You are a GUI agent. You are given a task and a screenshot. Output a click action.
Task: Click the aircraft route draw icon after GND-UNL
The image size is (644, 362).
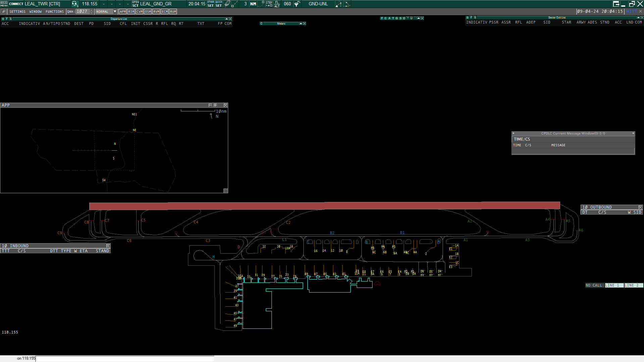pyautogui.click(x=339, y=4)
